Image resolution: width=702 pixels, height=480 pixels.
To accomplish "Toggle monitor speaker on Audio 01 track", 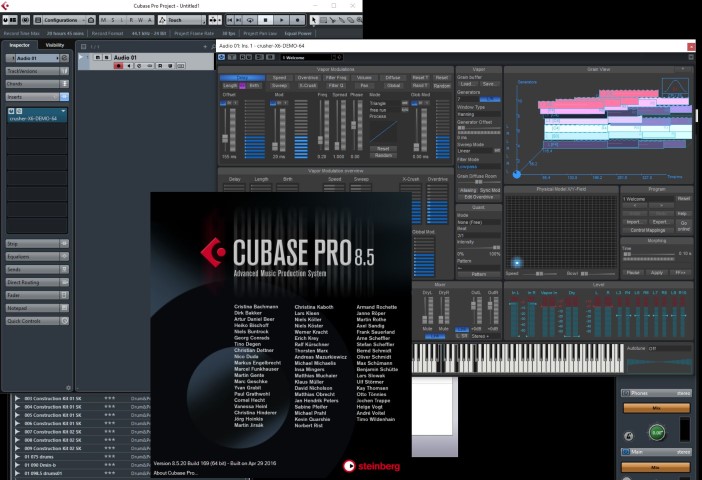I will 129,66.
